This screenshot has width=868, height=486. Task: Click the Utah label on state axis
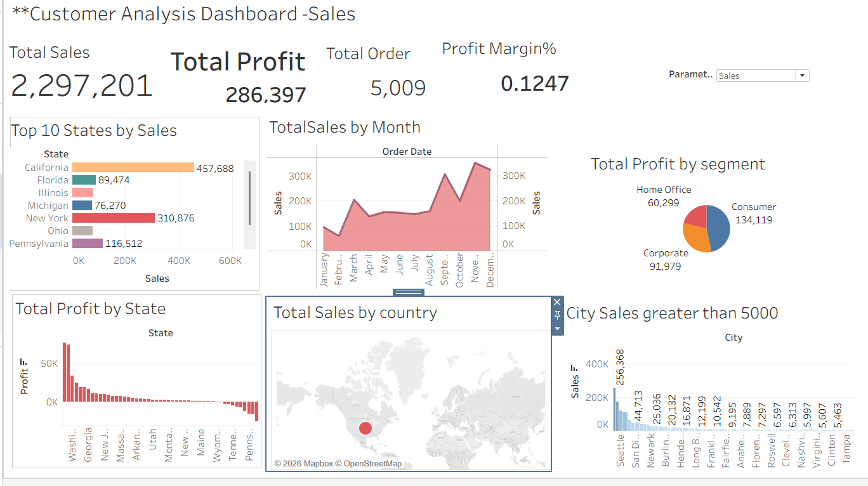click(153, 440)
